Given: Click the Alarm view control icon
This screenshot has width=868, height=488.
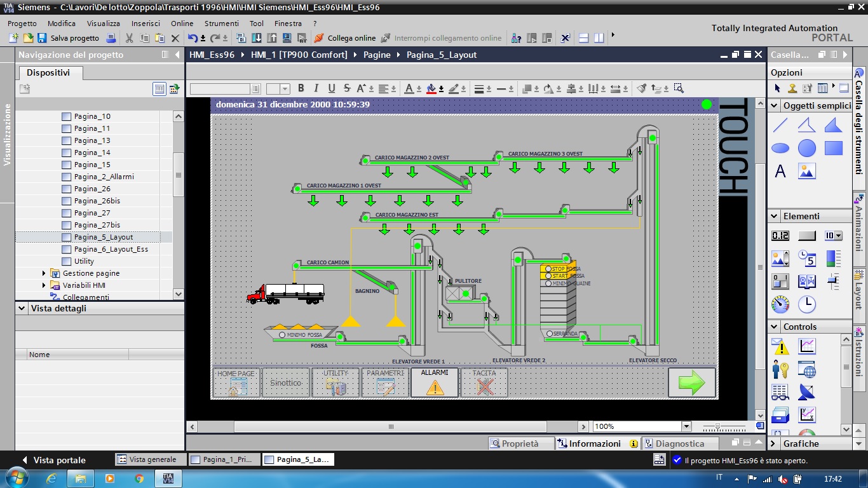Looking at the screenshot, I should tap(780, 346).
